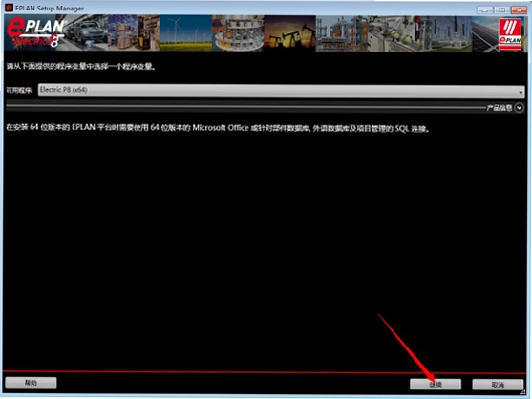Click the window resize grip in the corner

tap(523, 391)
